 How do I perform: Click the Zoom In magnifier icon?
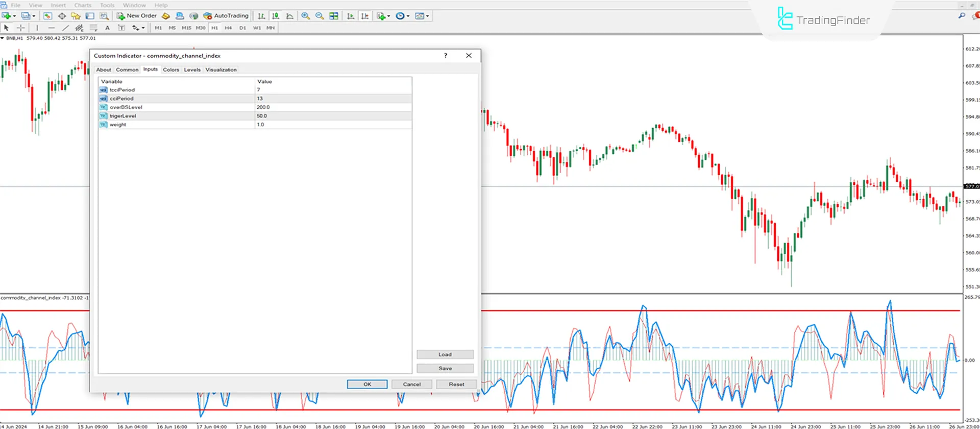pos(305,16)
